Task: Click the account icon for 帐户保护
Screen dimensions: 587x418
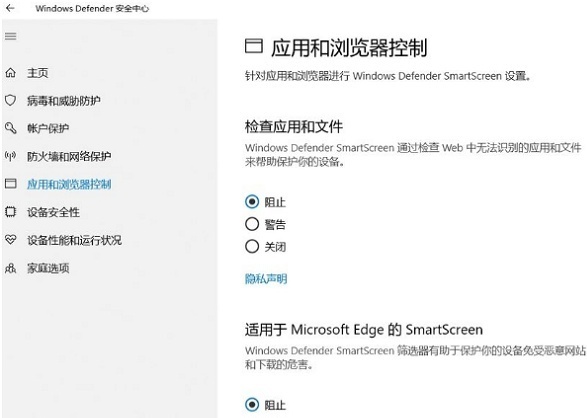Action: pos(10,128)
